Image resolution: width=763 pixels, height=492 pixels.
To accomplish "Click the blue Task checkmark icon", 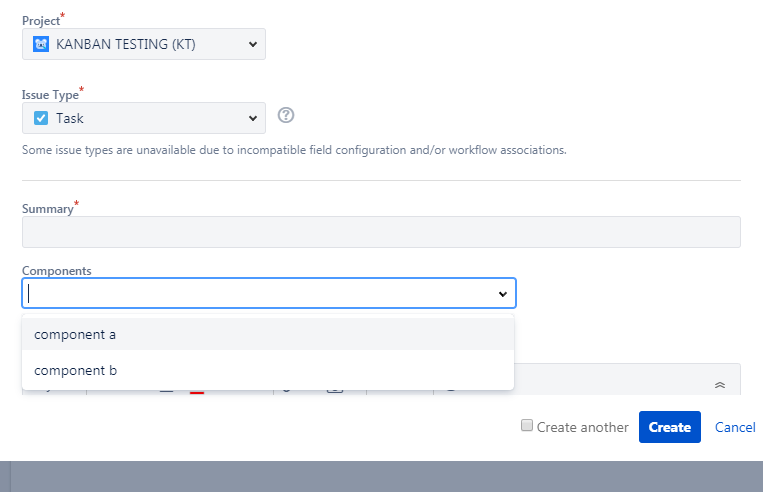I will pos(41,118).
